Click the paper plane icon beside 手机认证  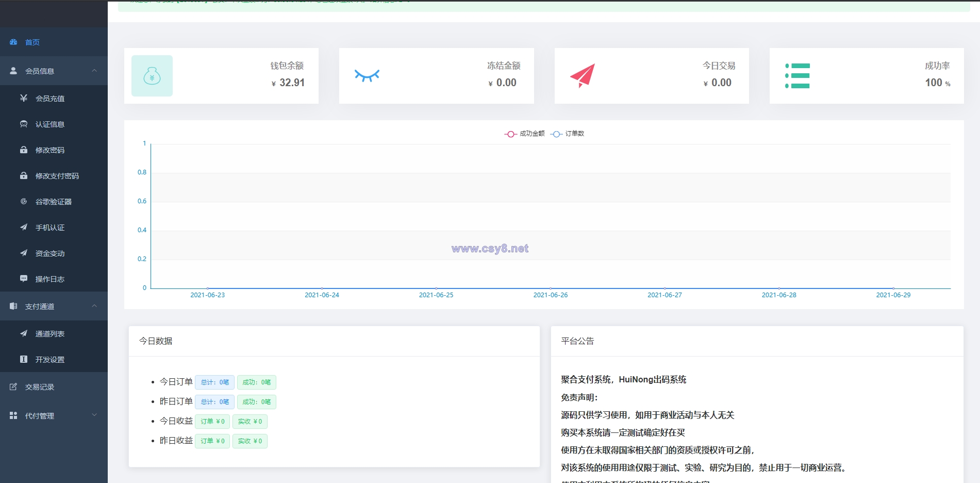[x=24, y=227]
